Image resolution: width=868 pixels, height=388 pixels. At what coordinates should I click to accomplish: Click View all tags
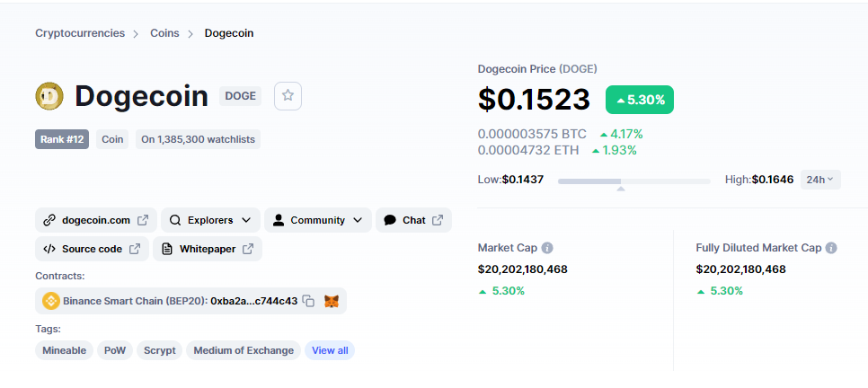[330, 350]
